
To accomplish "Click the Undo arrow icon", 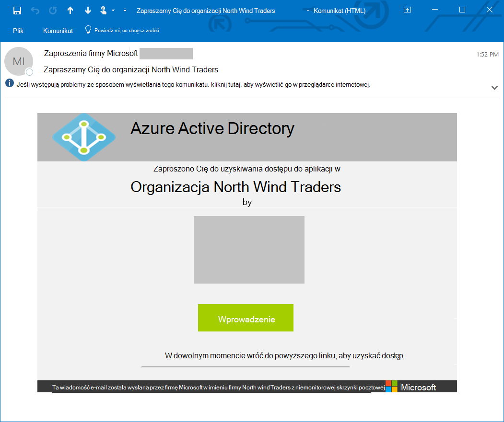I will [x=35, y=11].
